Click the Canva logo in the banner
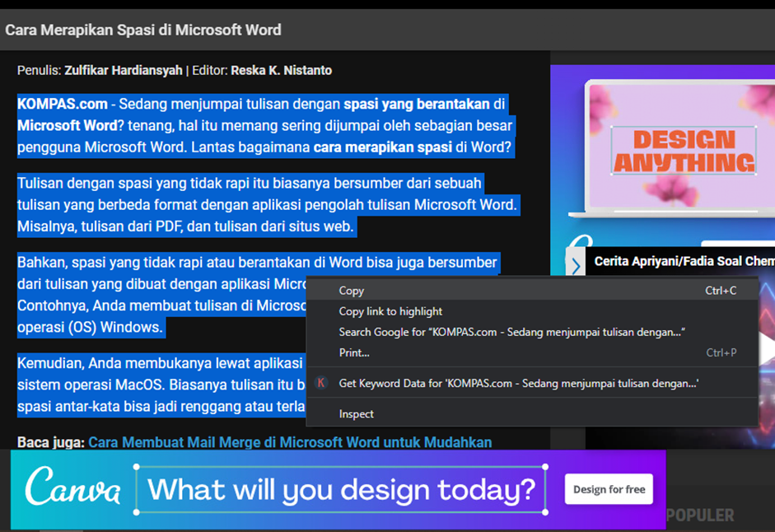Image resolution: width=775 pixels, height=532 pixels. click(72, 487)
